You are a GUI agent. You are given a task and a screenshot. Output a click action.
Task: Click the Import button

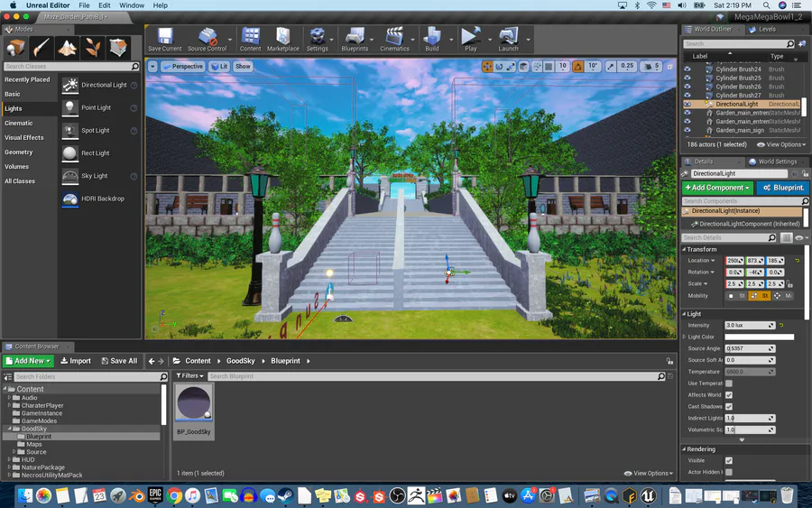click(76, 361)
